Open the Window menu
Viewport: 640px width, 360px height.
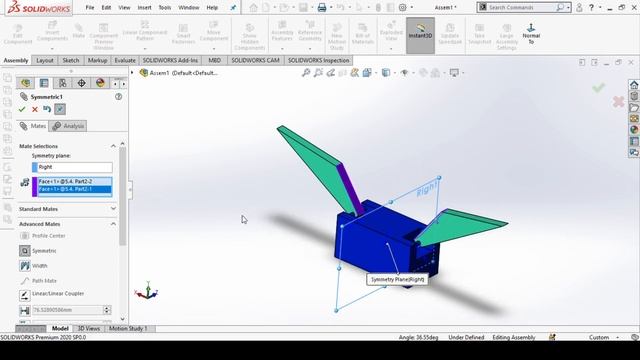pyautogui.click(x=189, y=7)
